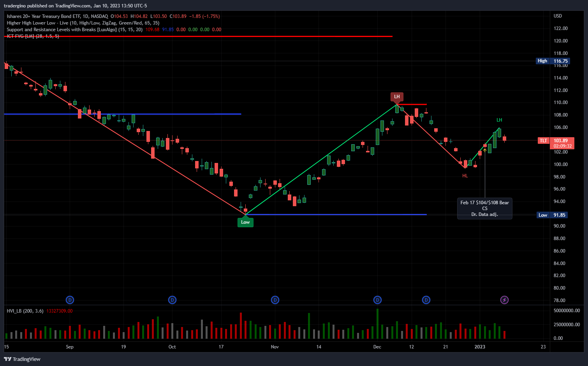Click the purple lightning event marker near 2023
Image resolution: width=588 pixels, height=366 pixels.
(x=504, y=300)
